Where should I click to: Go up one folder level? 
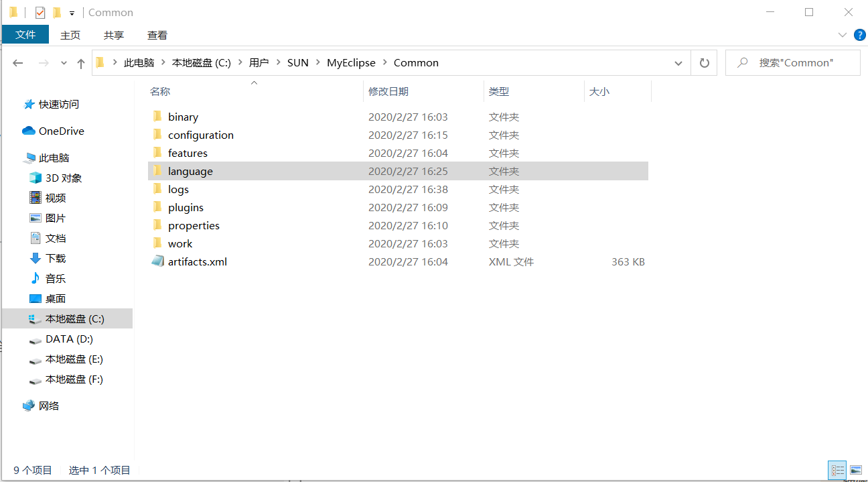pos(81,63)
